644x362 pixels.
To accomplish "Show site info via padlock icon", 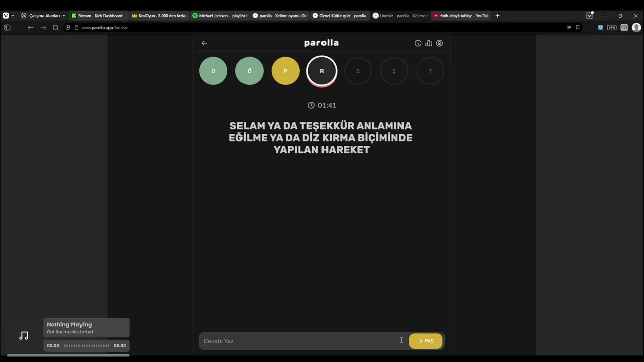I will tap(76, 28).
